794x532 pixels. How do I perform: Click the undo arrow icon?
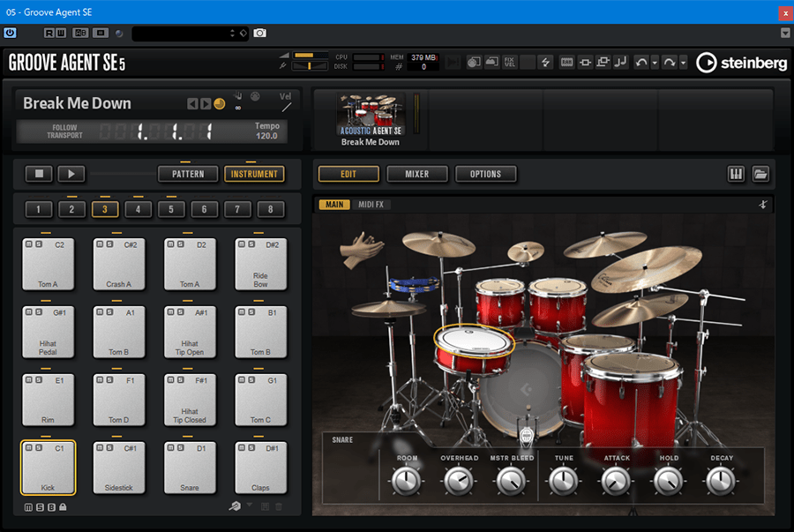641,63
